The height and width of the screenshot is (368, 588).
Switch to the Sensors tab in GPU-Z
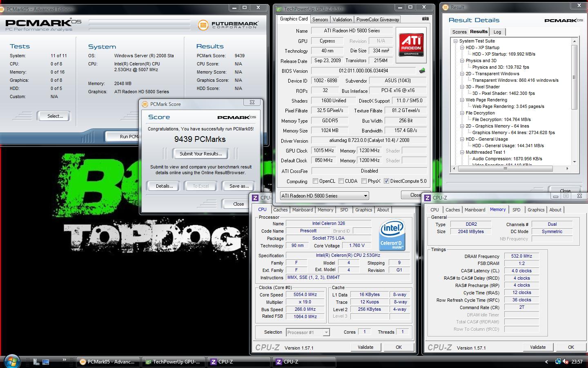point(320,19)
